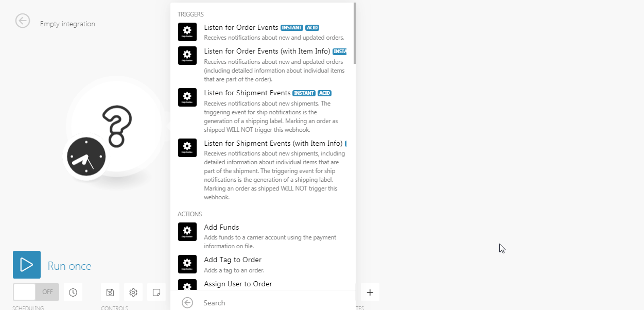Toggle the scheduling OFF switch
The height and width of the screenshot is (310, 644).
coord(36,292)
